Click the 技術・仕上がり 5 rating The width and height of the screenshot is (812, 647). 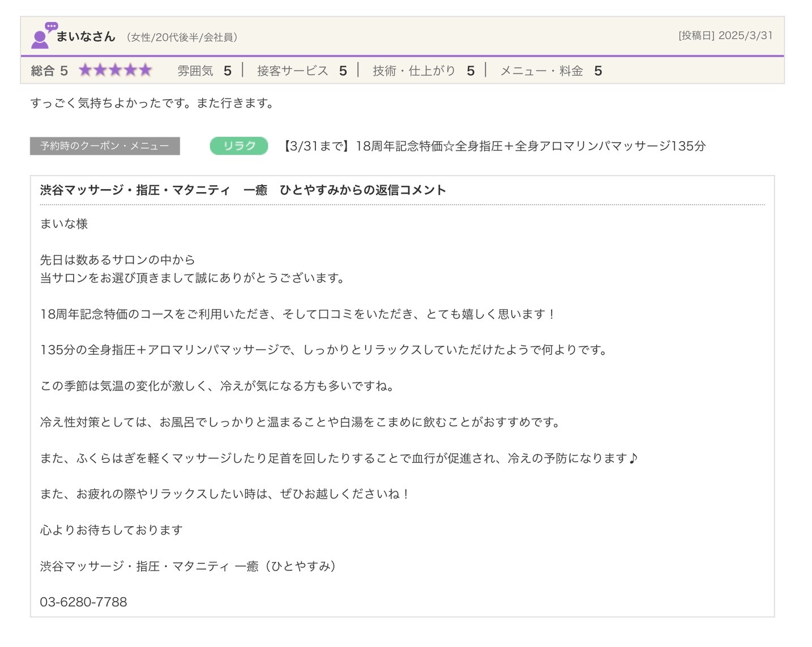424,71
